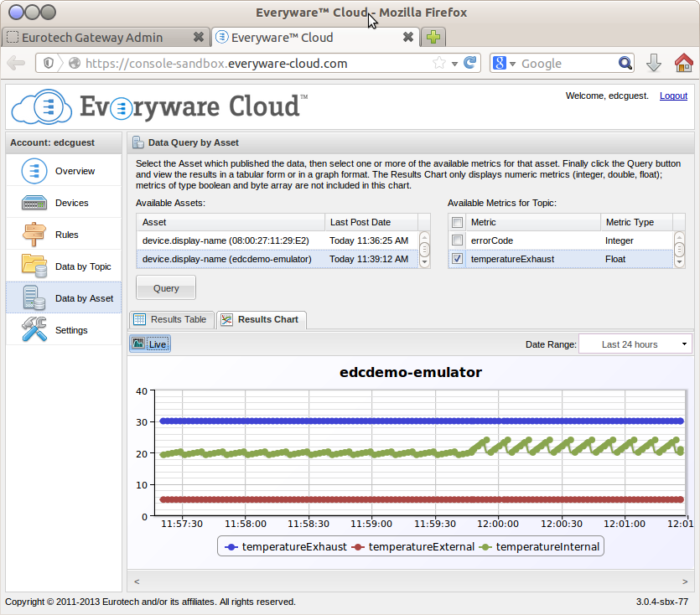Select the edcdemo-emulator asset row
The width and height of the screenshot is (700, 615).
277,259
